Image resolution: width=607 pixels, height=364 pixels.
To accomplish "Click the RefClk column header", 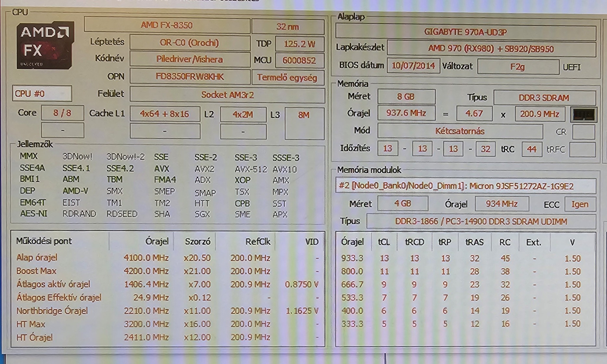I will (258, 242).
